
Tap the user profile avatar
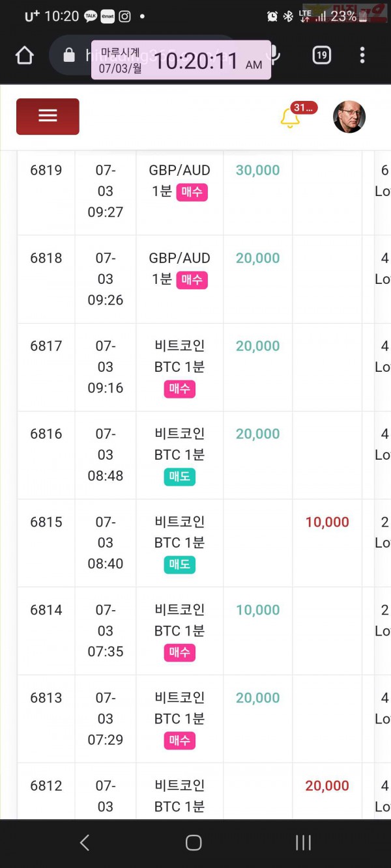349,117
